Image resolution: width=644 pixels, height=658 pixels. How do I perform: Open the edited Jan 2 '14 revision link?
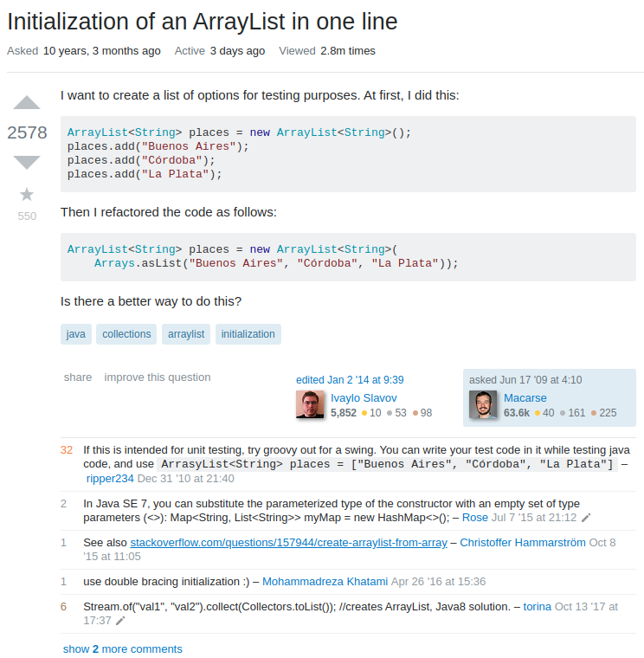[x=350, y=380]
